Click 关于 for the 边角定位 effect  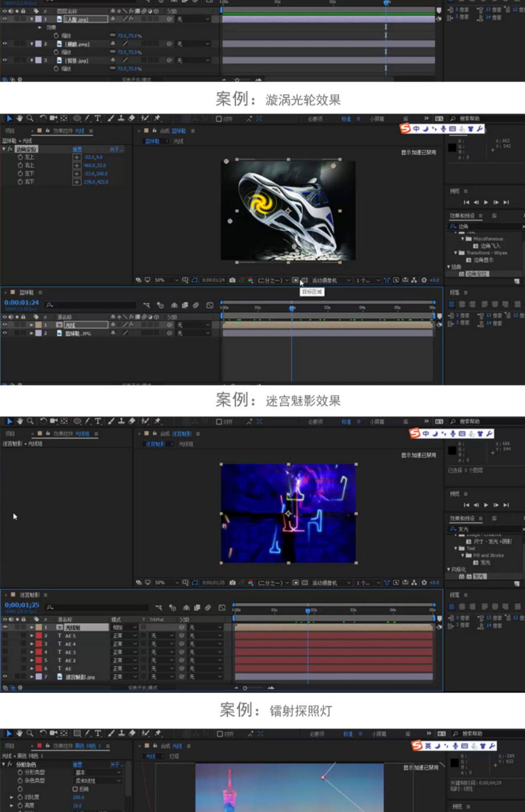pos(117,149)
